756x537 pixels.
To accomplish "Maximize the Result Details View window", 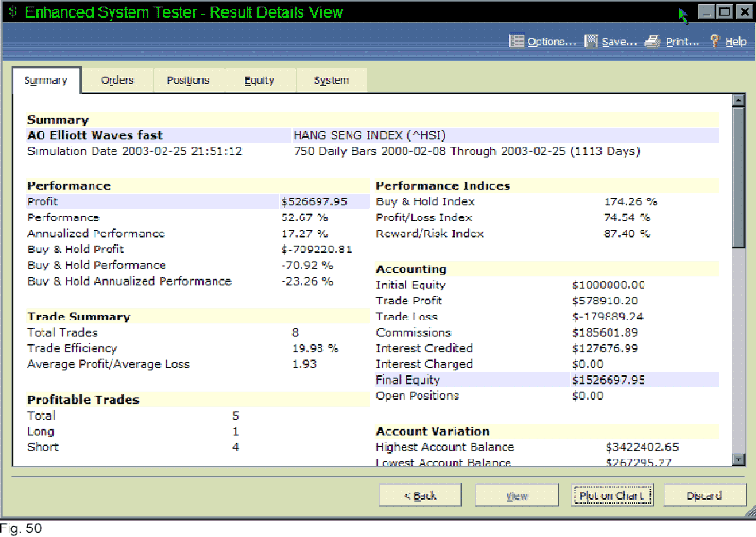I will click(x=725, y=11).
